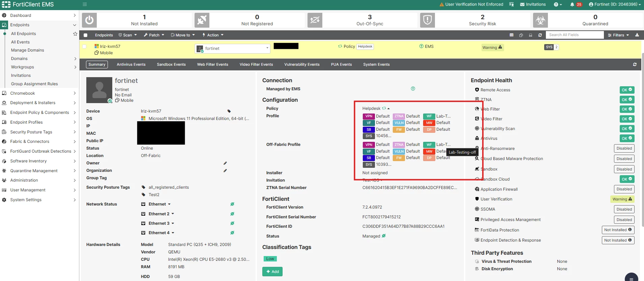This screenshot has height=281, width=644.
Task: Click the copy icon in endpoint toolbar
Action: (x=521, y=35)
